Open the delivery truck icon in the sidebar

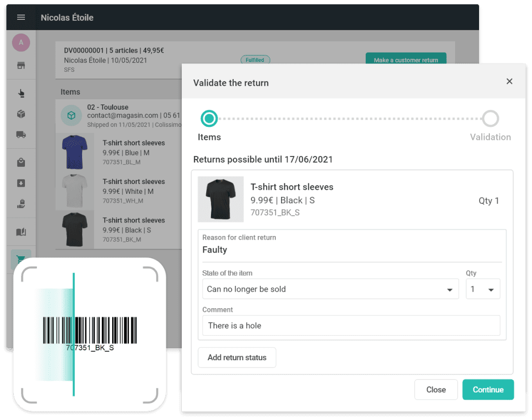coord(21,135)
